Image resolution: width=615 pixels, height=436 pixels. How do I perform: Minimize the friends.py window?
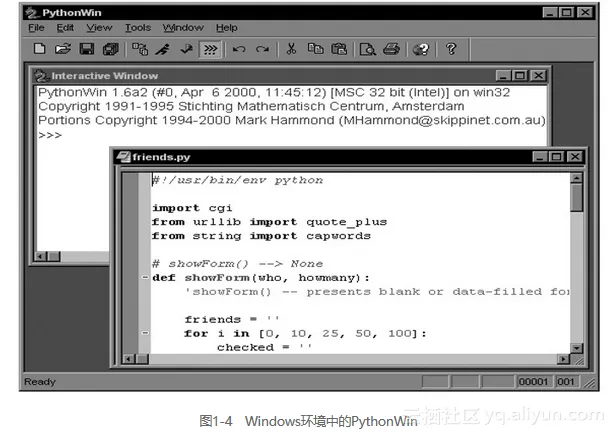(540, 157)
